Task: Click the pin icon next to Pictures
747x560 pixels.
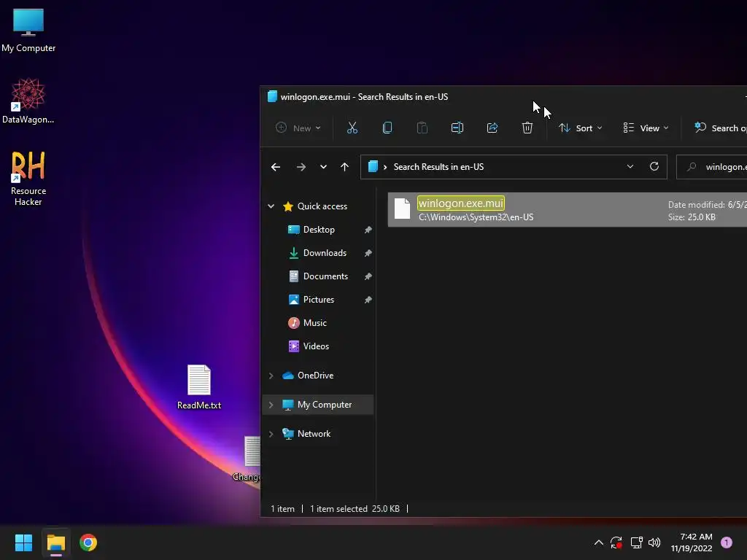Action: (368, 300)
